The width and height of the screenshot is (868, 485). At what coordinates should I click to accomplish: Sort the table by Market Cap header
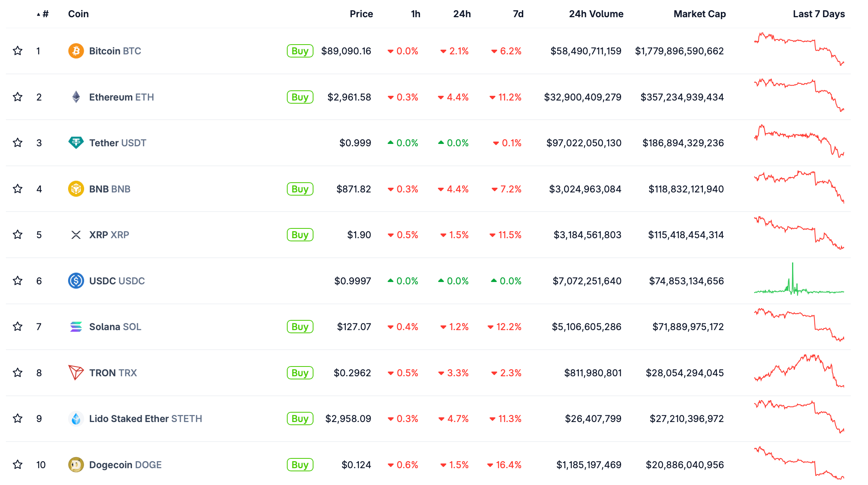click(x=699, y=14)
